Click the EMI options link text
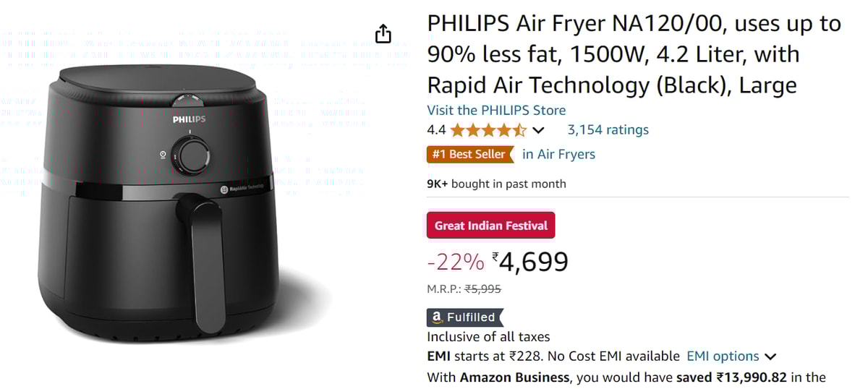This screenshot has width=868, height=389. (x=723, y=356)
